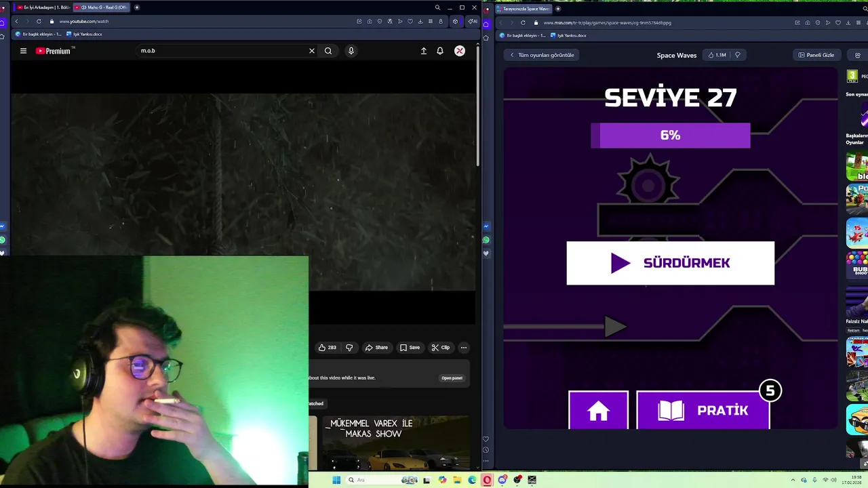This screenshot has width=868, height=488.
Task: Open YouTube notifications bell
Action: pos(440,51)
